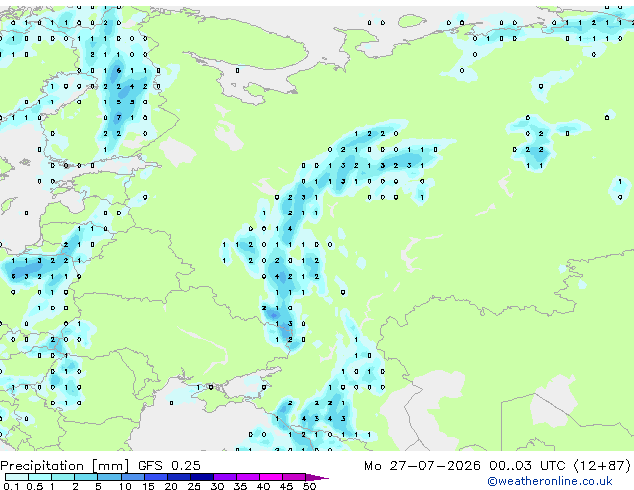Pick the 45–50 mm legend swatch
Viewport: 634px width, 490px height.
pyautogui.click(x=294, y=477)
